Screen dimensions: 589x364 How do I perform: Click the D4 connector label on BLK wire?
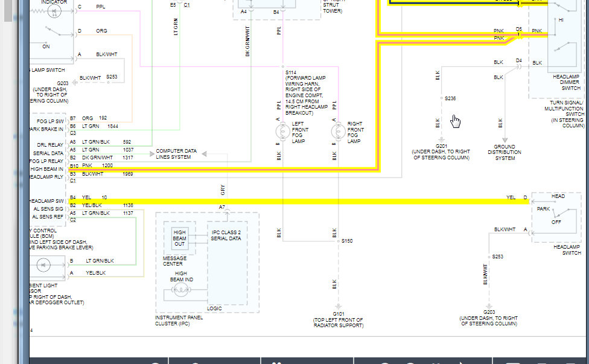(x=519, y=60)
